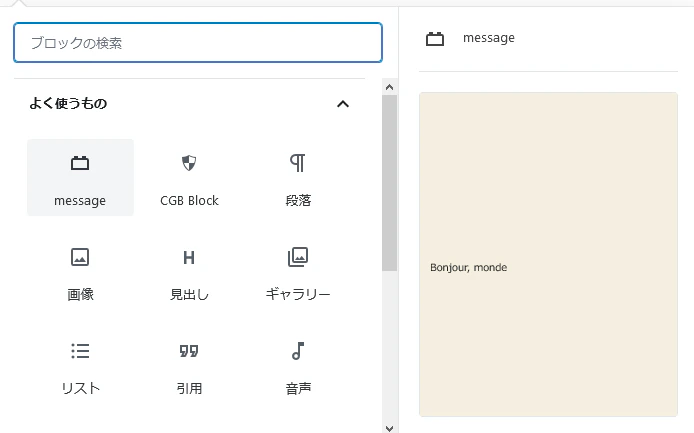Viewport: 694px width, 433px height.
Task: Click the 音声 label
Action: pyautogui.click(x=298, y=388)
